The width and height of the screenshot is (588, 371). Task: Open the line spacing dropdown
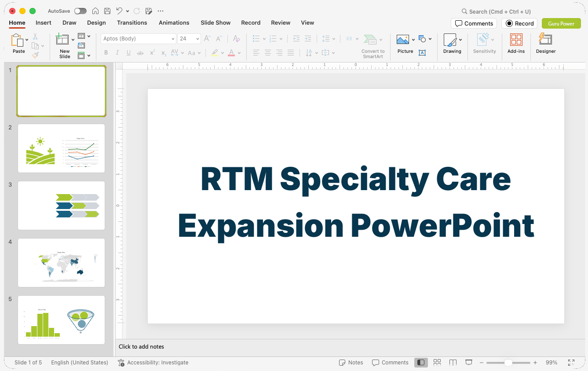coord(328,39)
